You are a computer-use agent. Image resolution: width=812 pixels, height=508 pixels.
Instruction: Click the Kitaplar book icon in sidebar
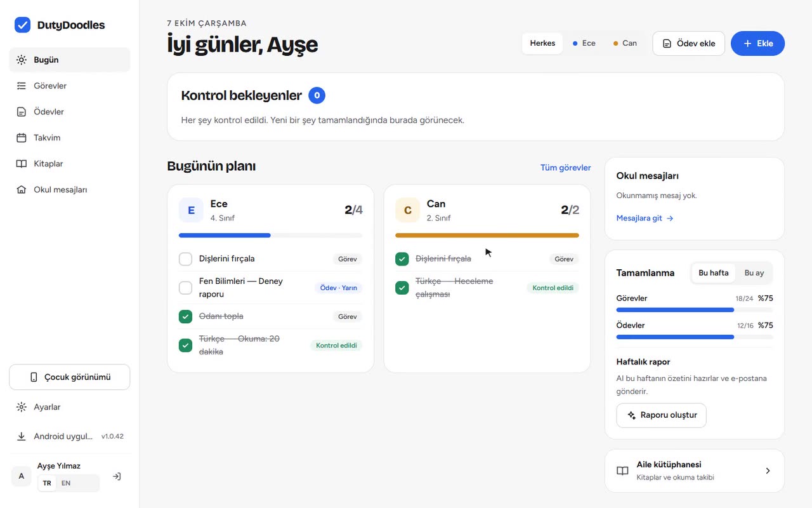click(x=22, y=164)
